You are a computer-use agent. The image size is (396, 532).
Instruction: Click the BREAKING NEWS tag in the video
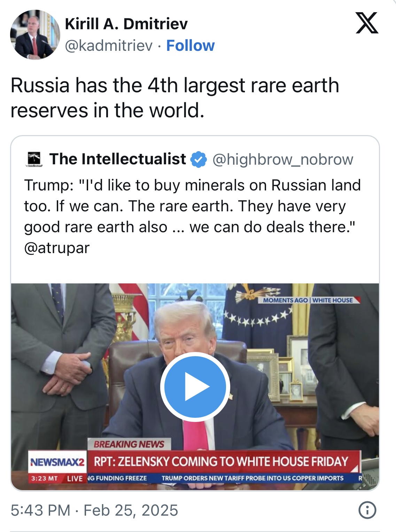click(129, 444)
